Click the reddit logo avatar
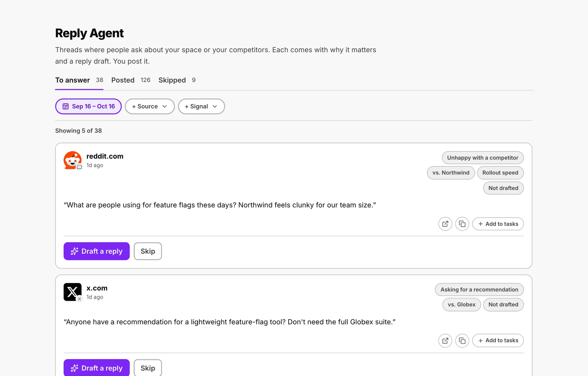The height and width of the screenshot is (376, 588). click(73, 160)
